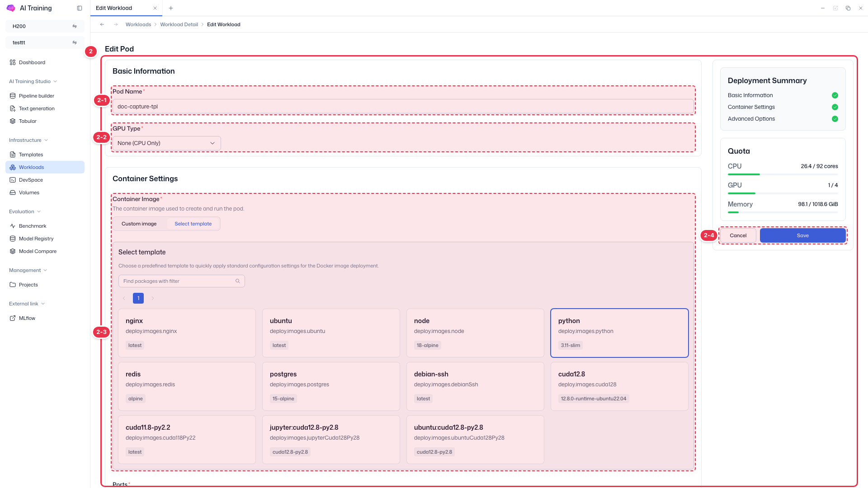The width and height of the screenshot is (868, 488).
Task: Focus the Pod Name field
Action: click(403, 107)
